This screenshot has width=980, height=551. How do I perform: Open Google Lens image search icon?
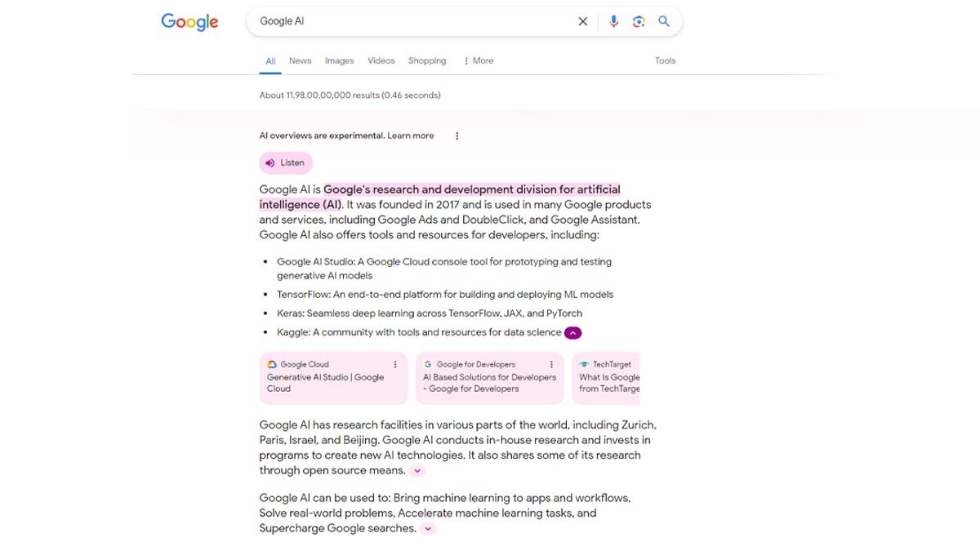(639, 22)
